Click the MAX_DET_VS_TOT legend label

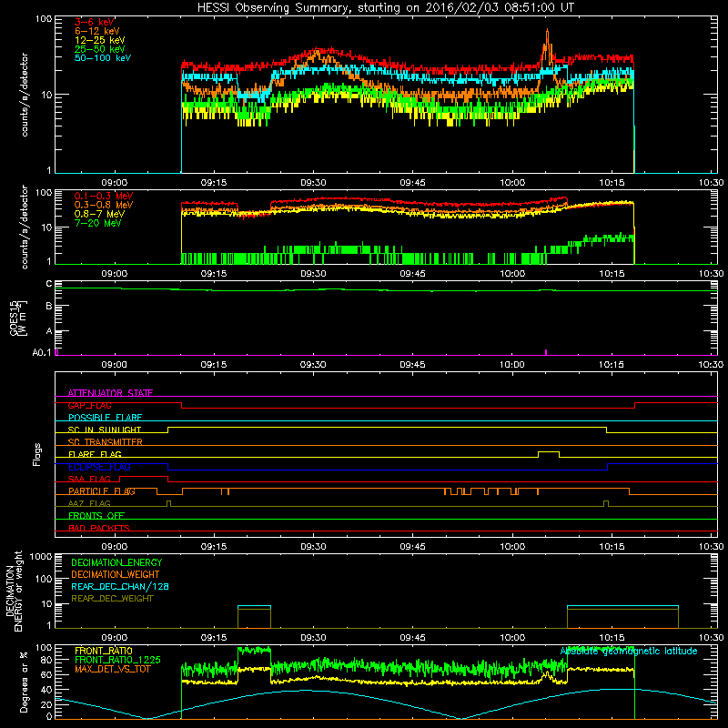pos(112,669)
